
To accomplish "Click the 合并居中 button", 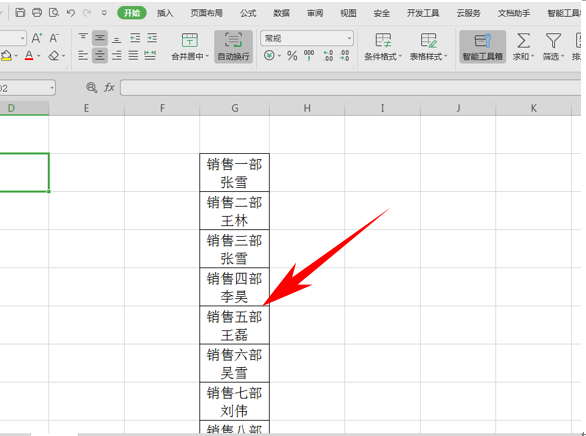I will point(190,47).
